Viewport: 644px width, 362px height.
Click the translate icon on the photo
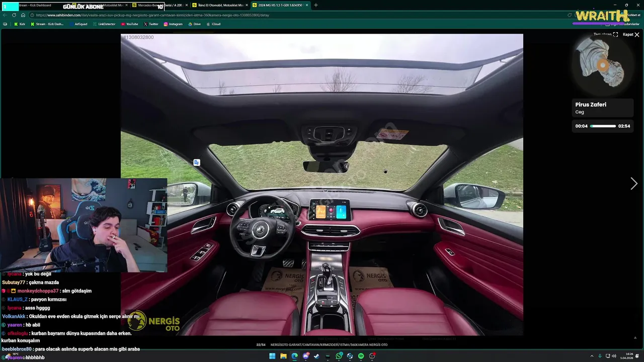click(x=197, y=162)
